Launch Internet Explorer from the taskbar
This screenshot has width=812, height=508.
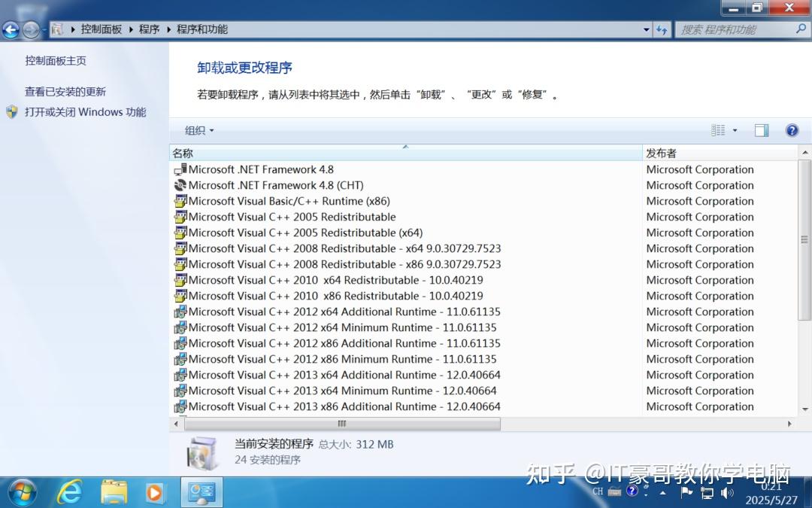(x=70, y=491)
